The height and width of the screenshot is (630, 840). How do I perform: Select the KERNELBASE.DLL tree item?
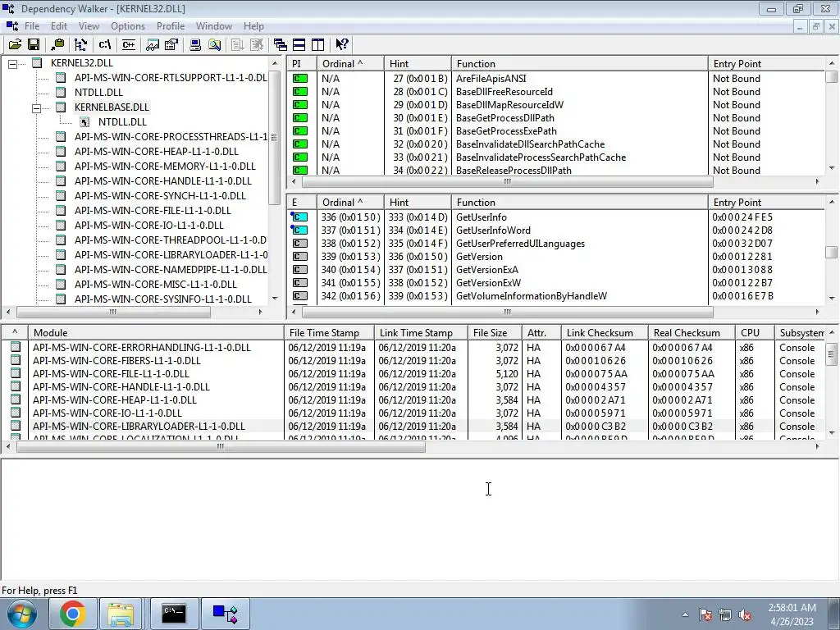pos(112,107)
